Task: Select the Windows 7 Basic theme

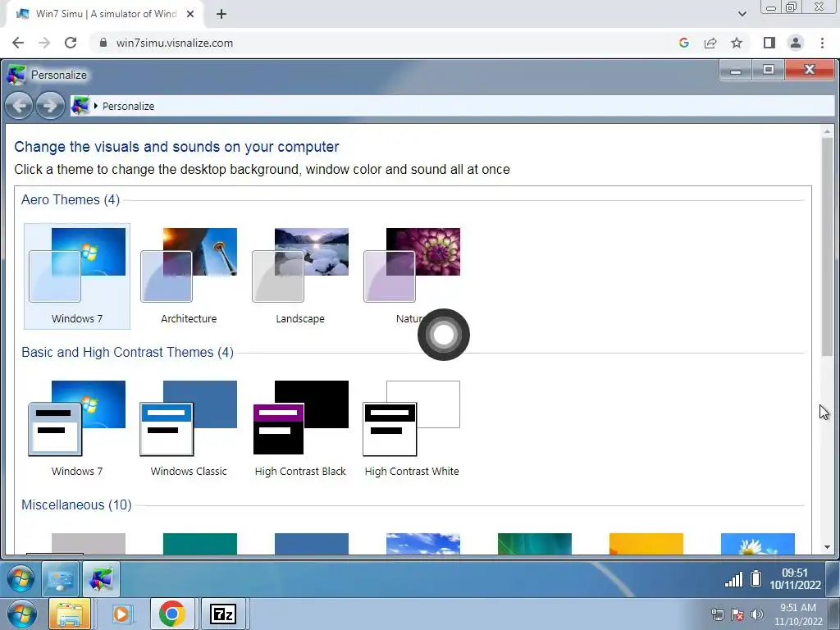Action: 77,428
